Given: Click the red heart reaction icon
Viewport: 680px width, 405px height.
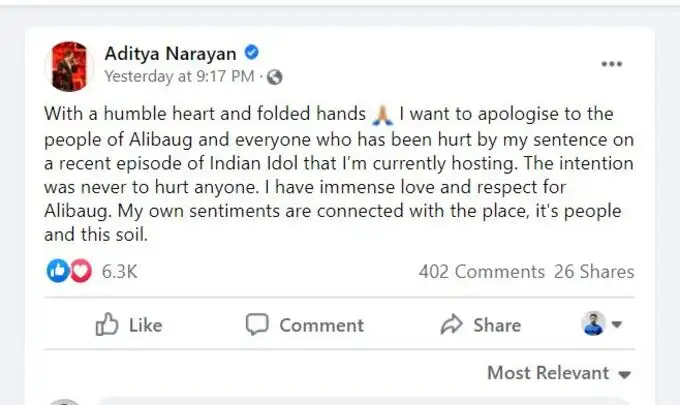Looking at the screenshot, I should point(79,271).
